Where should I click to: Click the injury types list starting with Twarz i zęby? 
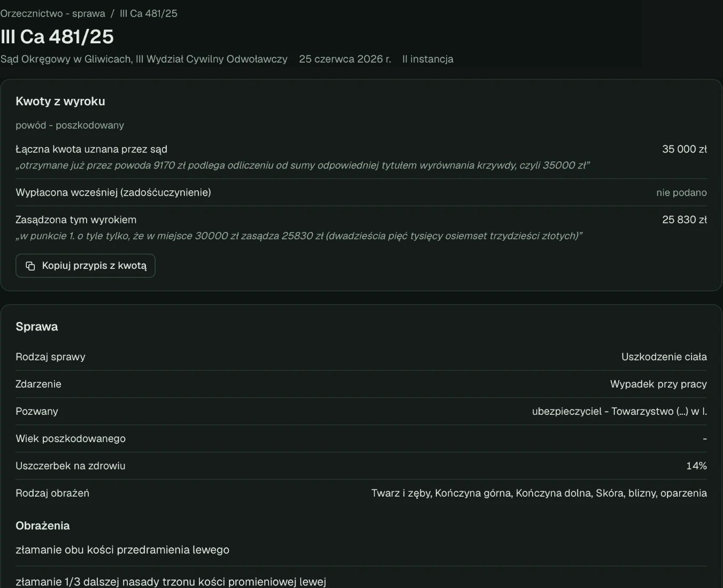pos(539,493)
